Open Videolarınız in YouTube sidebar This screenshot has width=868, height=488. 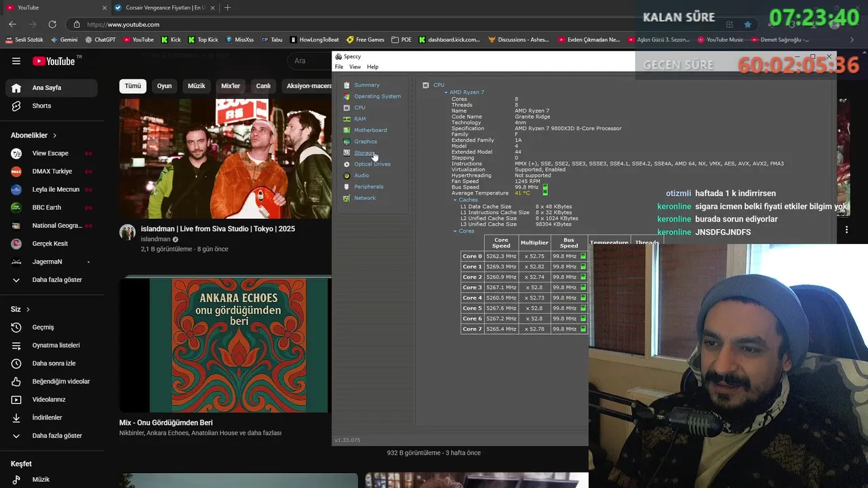(x=52, y=400)
